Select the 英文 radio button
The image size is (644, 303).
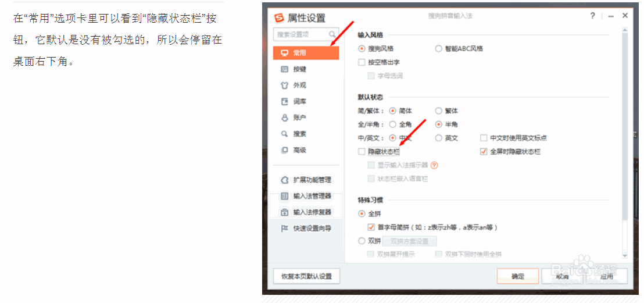[438, 138]
